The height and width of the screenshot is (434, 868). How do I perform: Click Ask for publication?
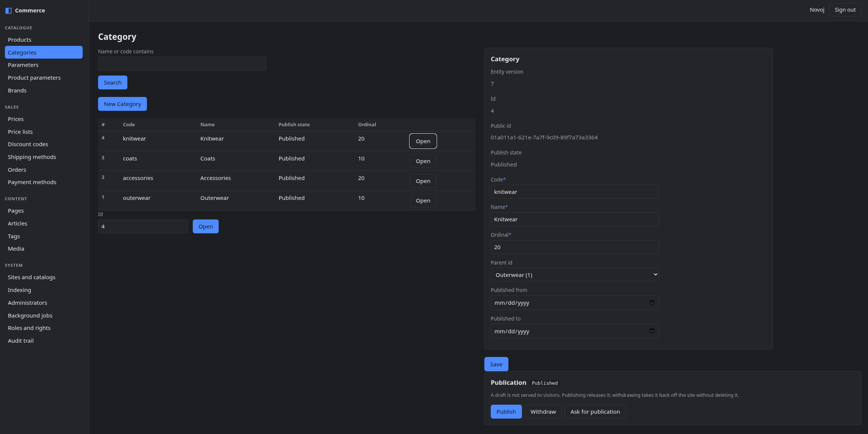pos(595,412)
